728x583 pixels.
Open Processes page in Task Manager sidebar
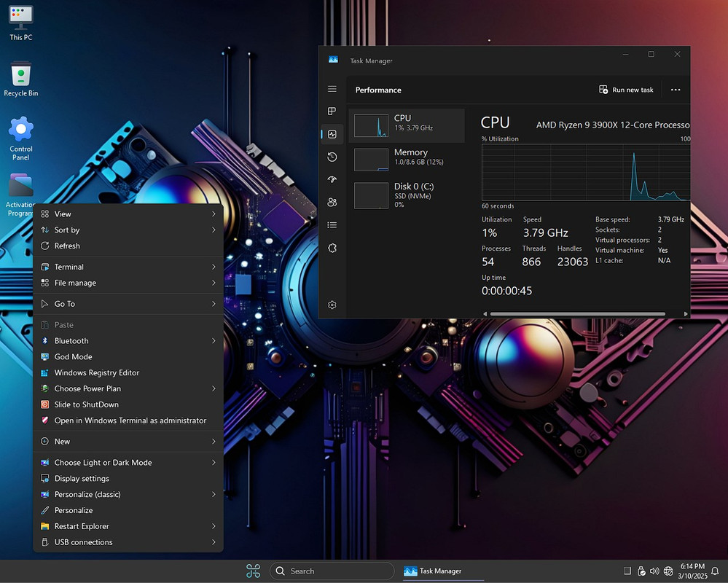(x=332, y=111)
